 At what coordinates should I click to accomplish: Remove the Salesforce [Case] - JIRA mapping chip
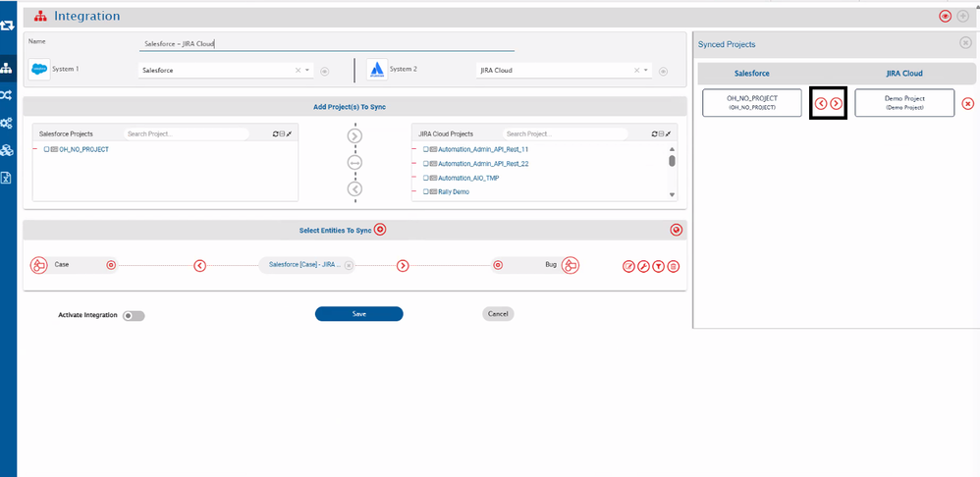349,265
